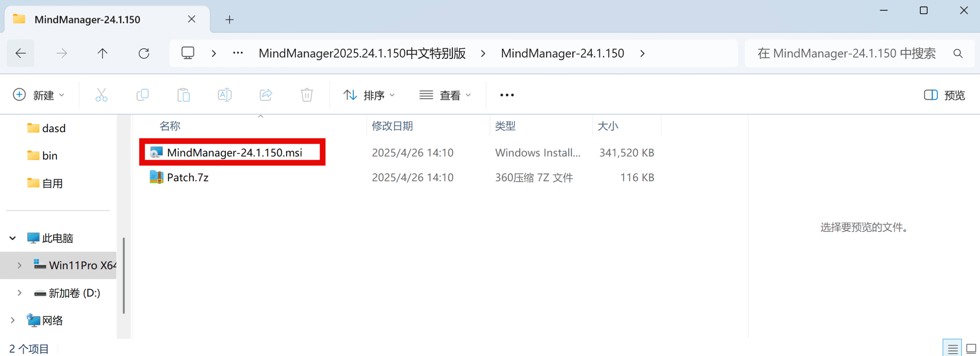980x356 pixels.
Task: Click the Cut scissors icon
Action: pyautogui.click(x=101, y=95)
